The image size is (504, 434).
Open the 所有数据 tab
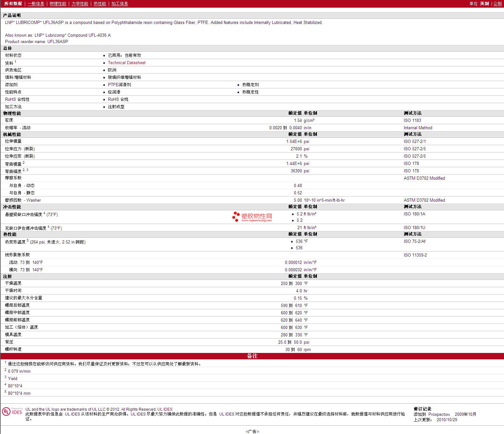tap(13, 4)
